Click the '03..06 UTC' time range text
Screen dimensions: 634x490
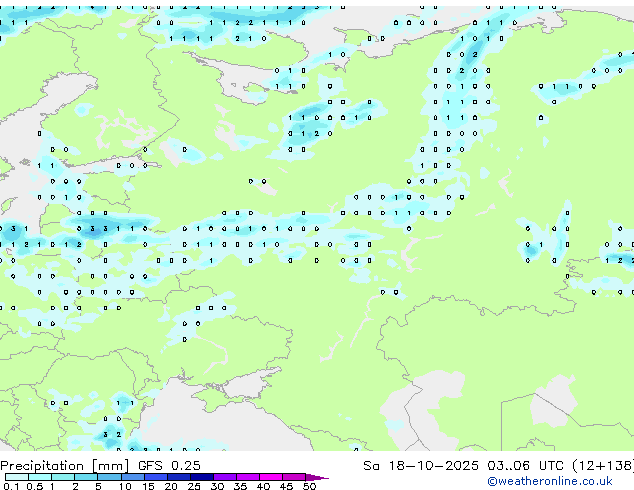coord(525,465)
